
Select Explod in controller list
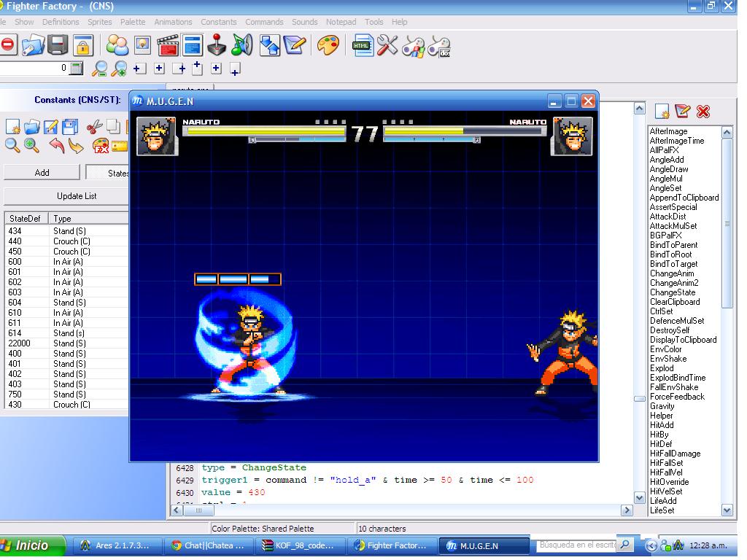pos(662,368)
